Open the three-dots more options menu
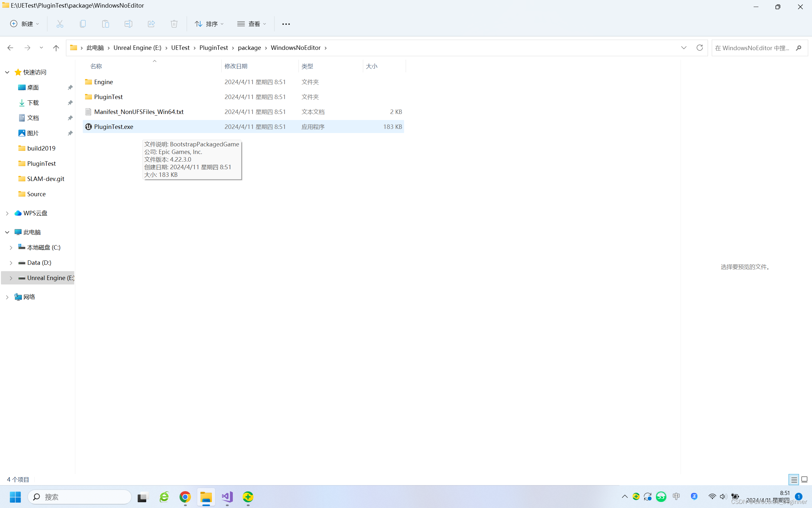Screen dimensions: 812x508 286,24
